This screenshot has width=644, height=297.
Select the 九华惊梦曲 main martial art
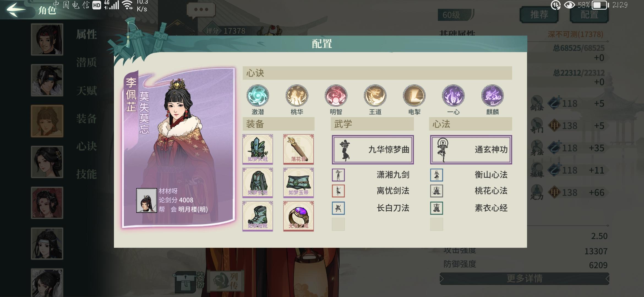(373, 150)
